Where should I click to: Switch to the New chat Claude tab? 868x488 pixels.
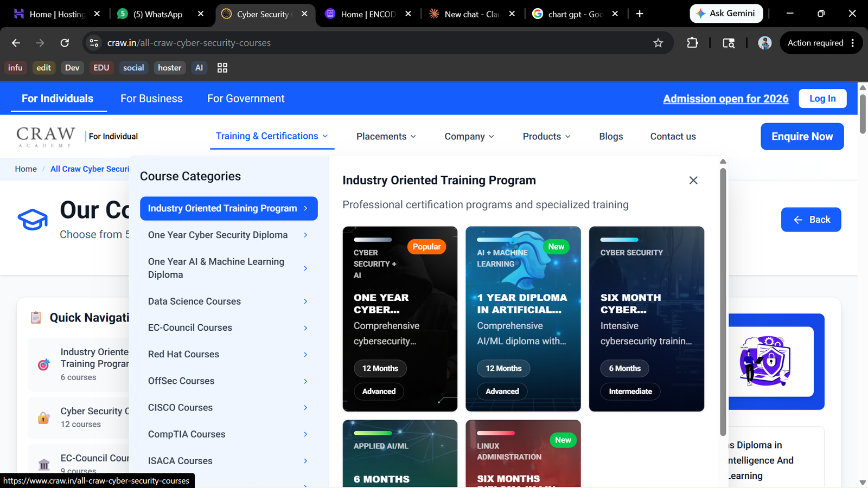click(x=472, y=14)
